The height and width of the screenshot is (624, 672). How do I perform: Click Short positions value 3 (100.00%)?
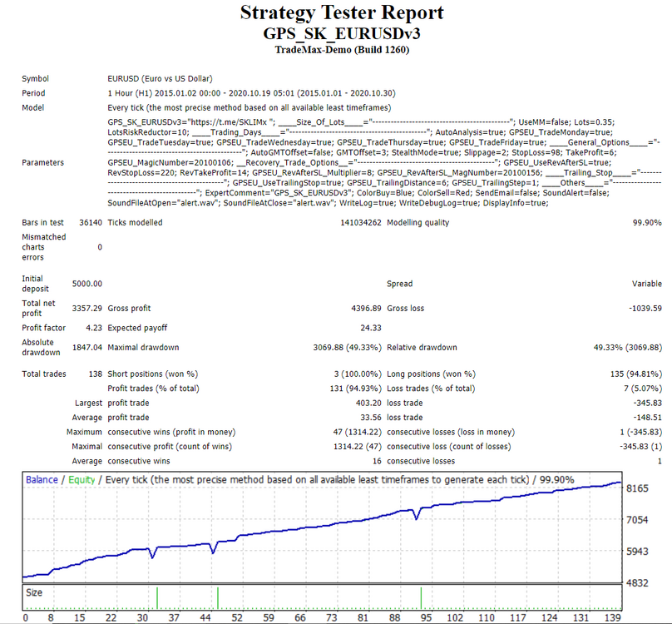(x=358, y=374)
